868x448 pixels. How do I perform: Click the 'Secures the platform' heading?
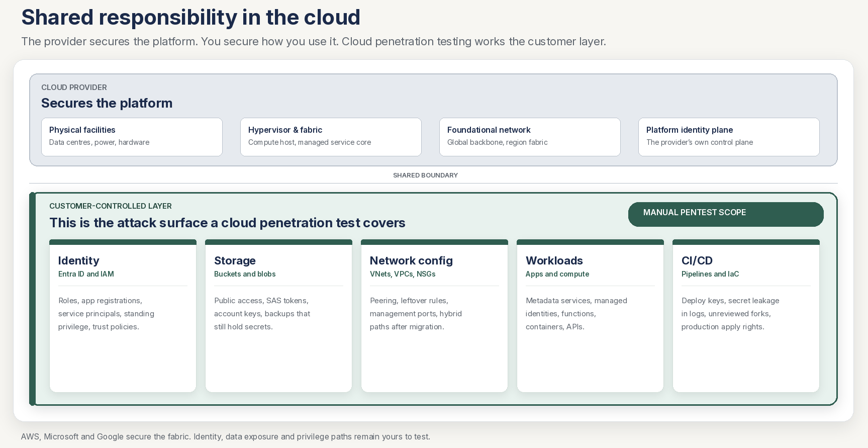point(107,103)
